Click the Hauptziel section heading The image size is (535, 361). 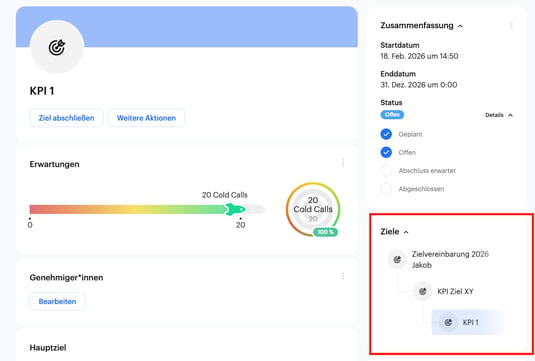[48, 348]
